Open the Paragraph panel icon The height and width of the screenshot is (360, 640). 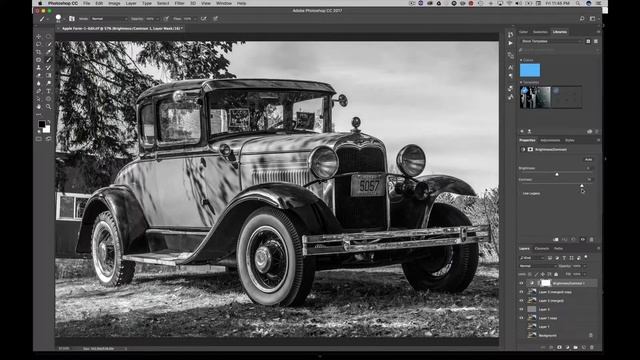[x=511, y=76]
